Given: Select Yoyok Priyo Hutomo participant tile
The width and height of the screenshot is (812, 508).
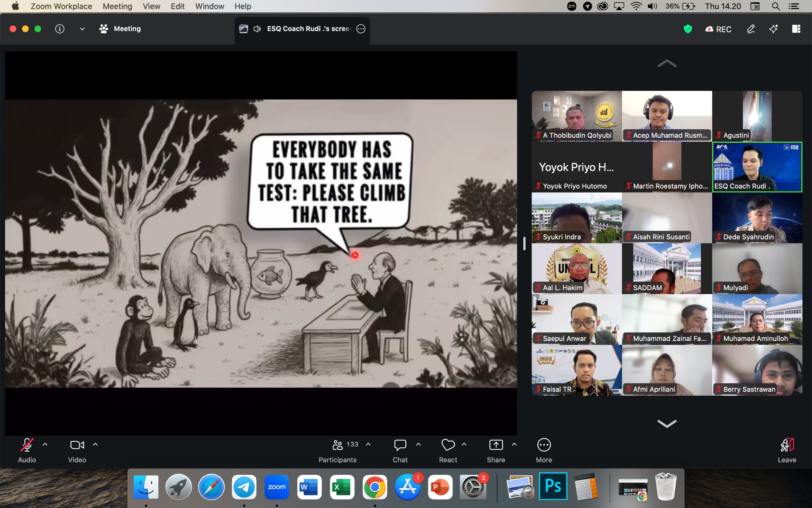Looking at the screenshot, I should (577, 167).
